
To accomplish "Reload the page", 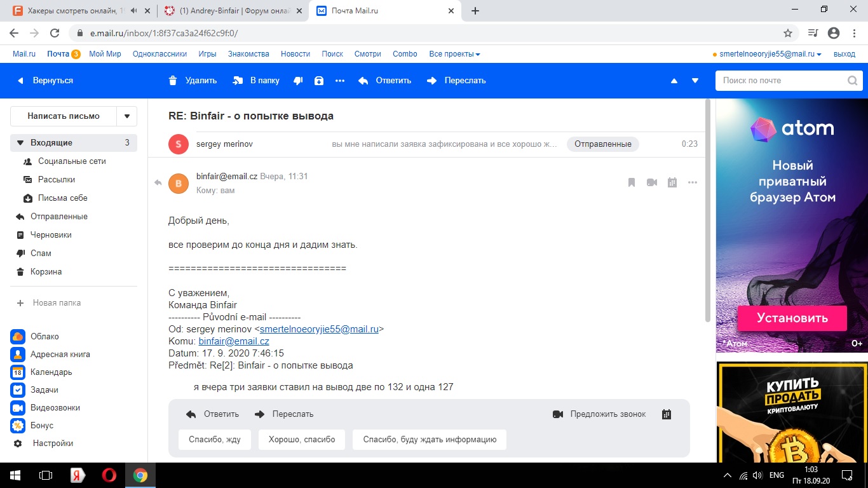I will click(x=55, y=33).
